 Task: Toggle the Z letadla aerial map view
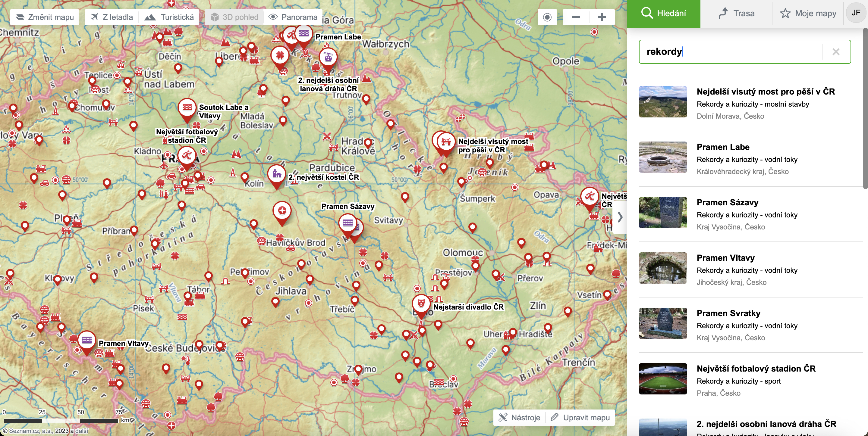pos(112,17)
